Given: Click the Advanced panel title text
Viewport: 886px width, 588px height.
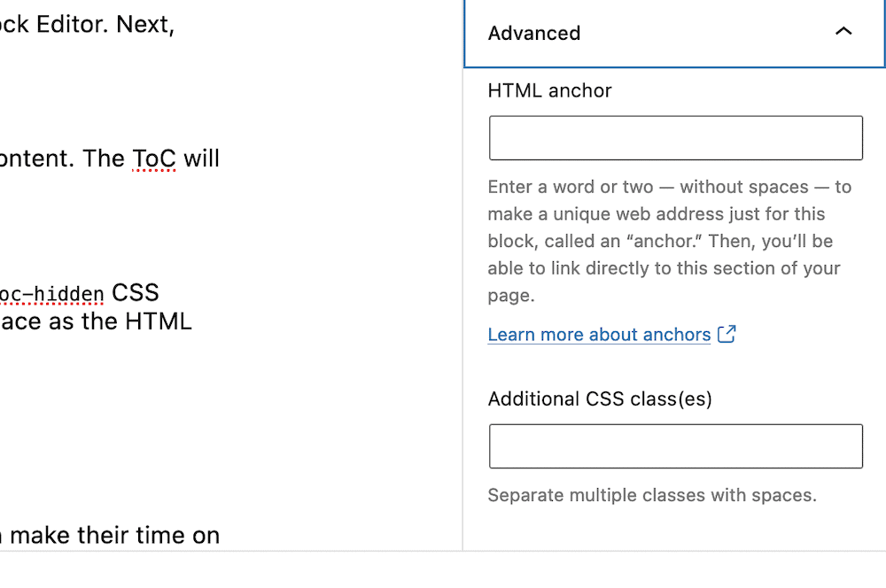Looking at the screenshot, I should click(x=534, y=34).
